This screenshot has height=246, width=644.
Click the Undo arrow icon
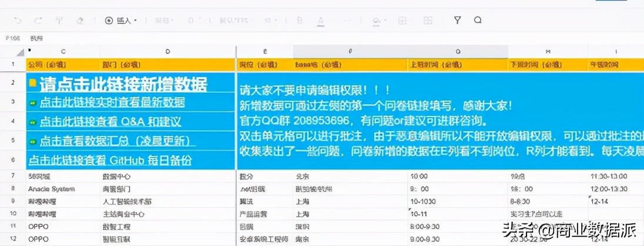point(17,21)
